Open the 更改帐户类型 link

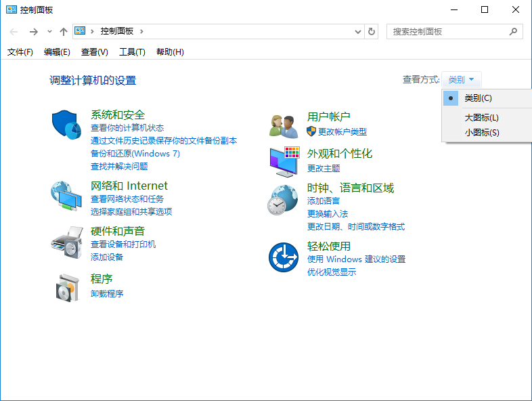(x=342, y=131)
